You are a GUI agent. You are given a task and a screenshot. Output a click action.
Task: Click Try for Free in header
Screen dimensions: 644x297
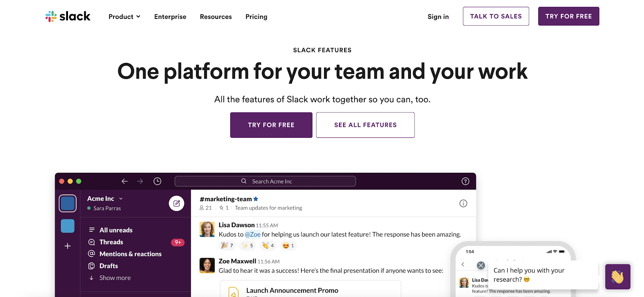point(568,16)
